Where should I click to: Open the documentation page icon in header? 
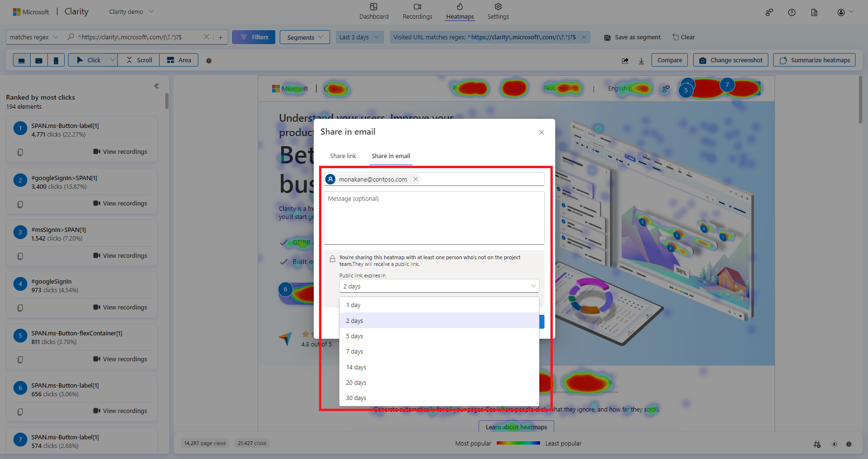(814, 12)
